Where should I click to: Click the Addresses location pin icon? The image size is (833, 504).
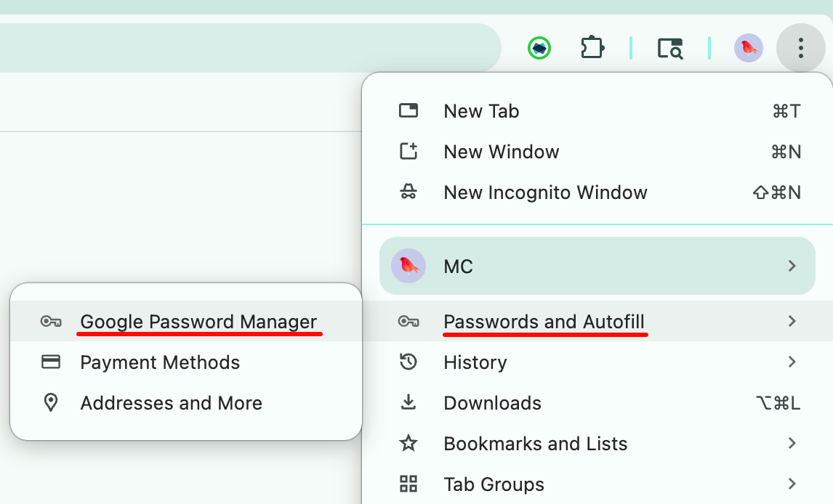pyautogui.click(x=50, y=402)
